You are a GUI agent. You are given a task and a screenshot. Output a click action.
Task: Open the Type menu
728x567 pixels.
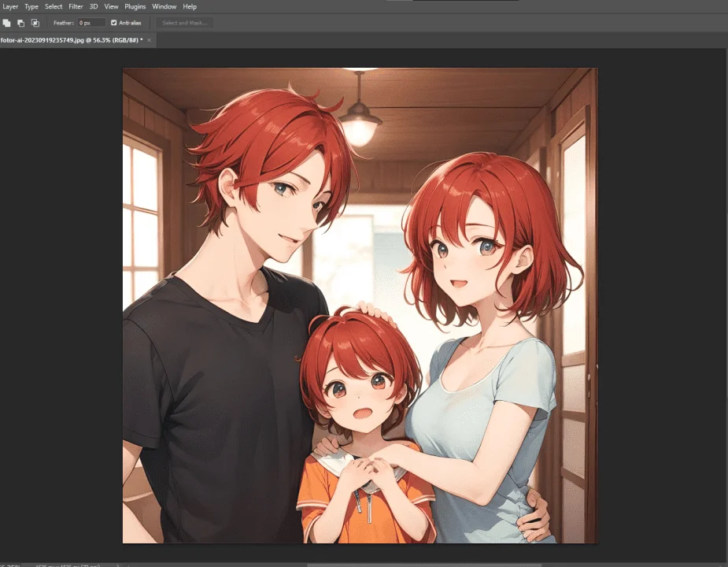[31, 6]
